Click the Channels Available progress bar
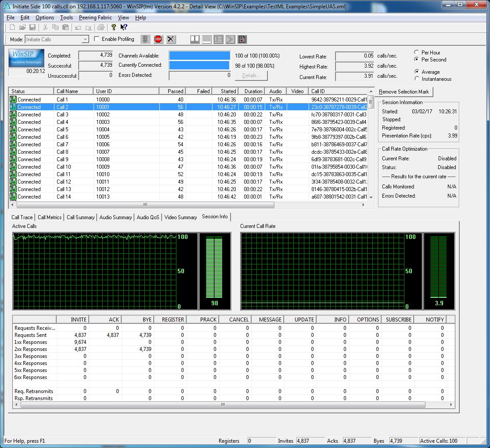The image size is (490, 448). [200, 56]
